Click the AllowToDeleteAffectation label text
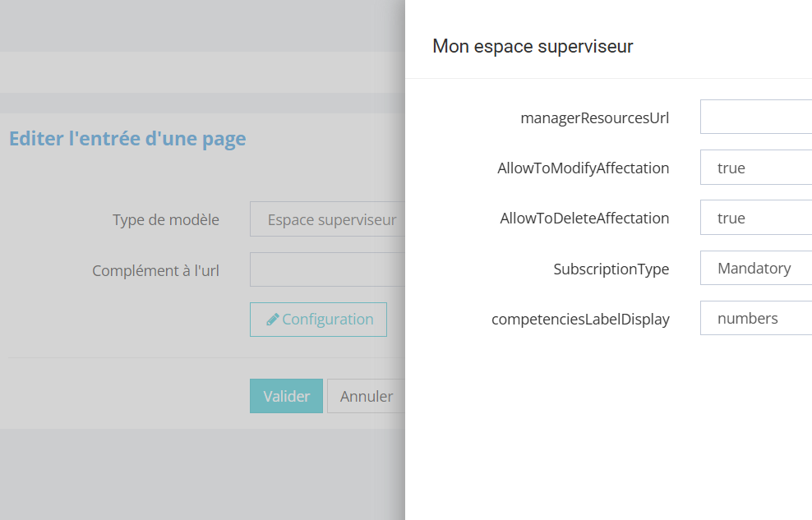 584,219
